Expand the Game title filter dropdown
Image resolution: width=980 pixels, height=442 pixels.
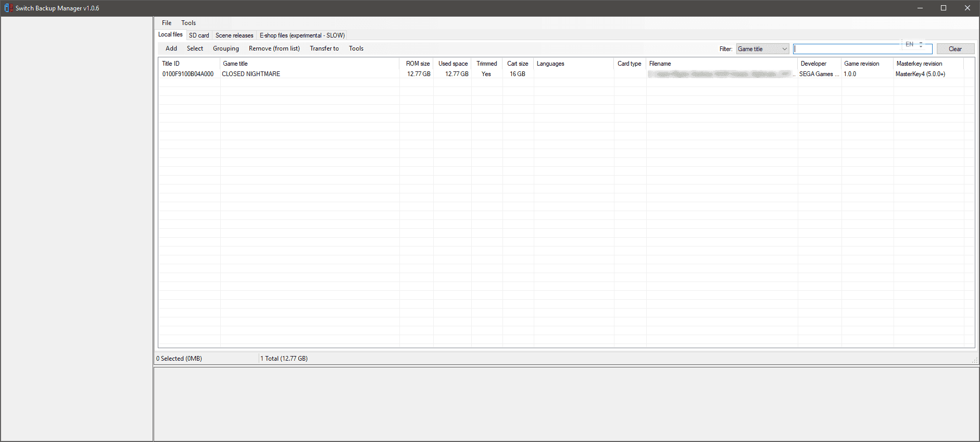[x=762, y=49]
